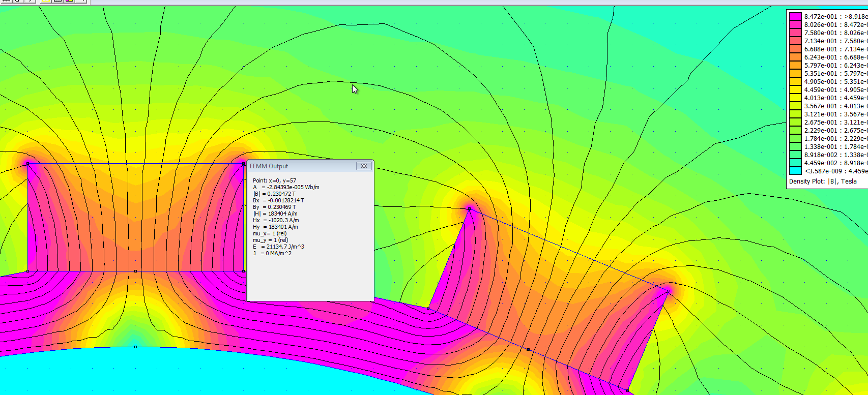Click the legend label starting 1.784e-001
868x395 pixels.
(x=836, y=138)
